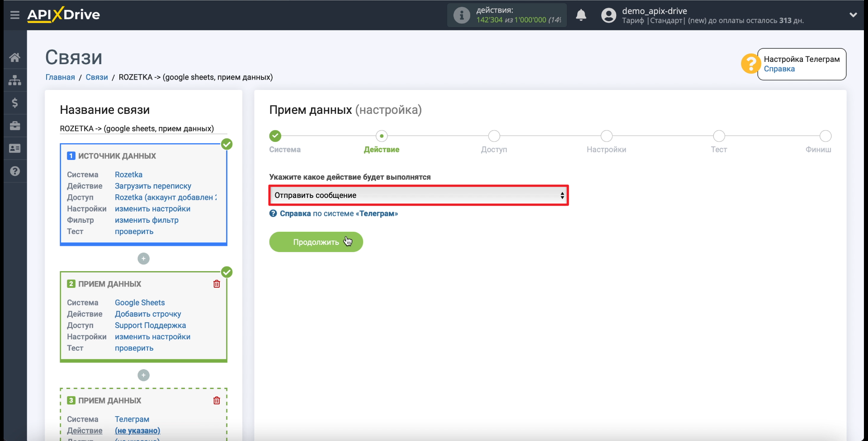Viewport: 868px width, 441px height.
Task: Click the Продолжить button
Action: pos(316,242)
